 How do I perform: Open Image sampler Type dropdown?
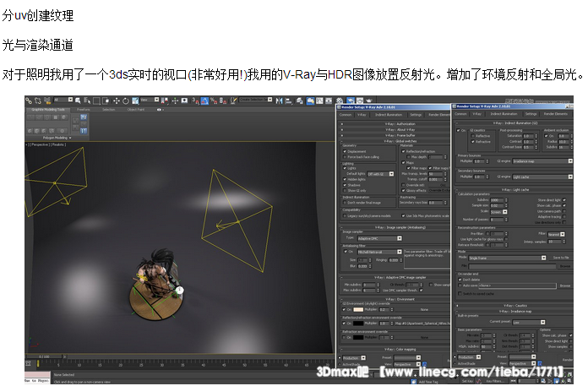(379, 238)
